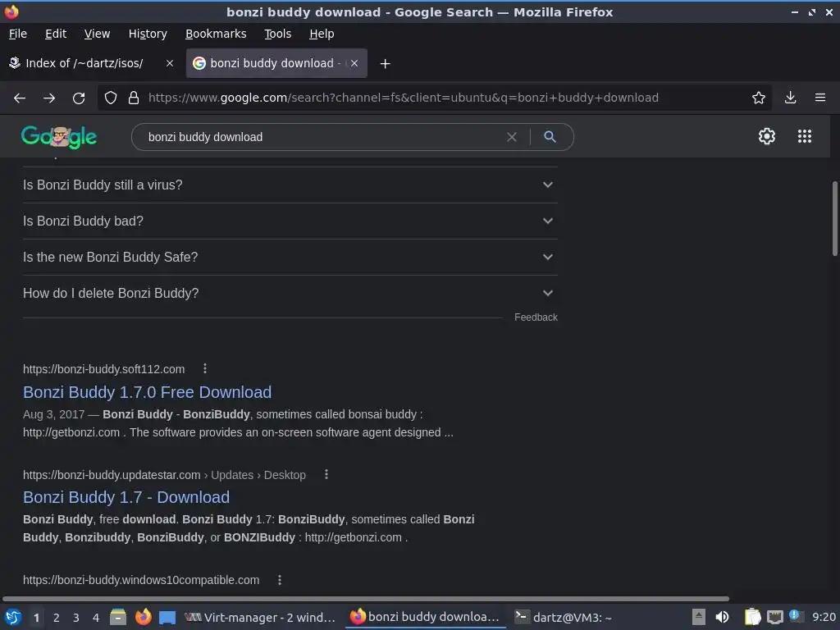This screenshot has width=840, height=630.
Task: Switch to dartz@VM3 terminal window
Action: (x=564, y=618)
